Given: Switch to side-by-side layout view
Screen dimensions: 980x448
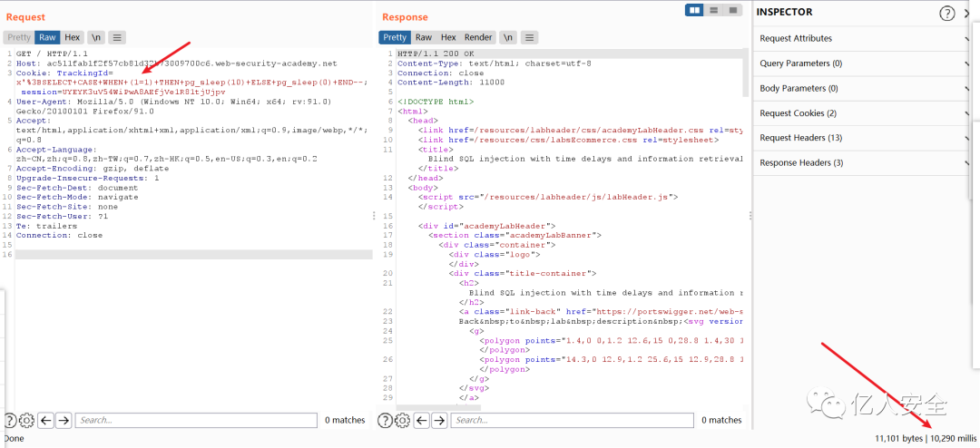Looking at the screenshot, I should pyautogui.click(x=694, y=10).
